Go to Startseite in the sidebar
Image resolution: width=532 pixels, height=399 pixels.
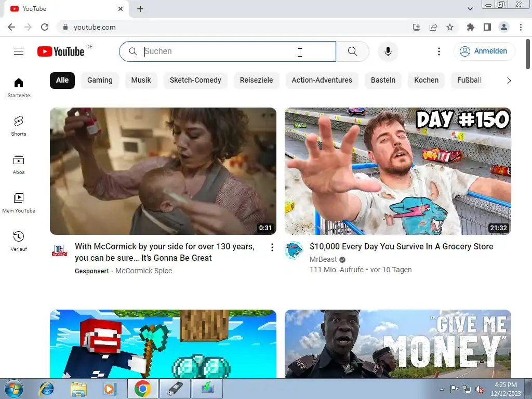tap(19, 87)
